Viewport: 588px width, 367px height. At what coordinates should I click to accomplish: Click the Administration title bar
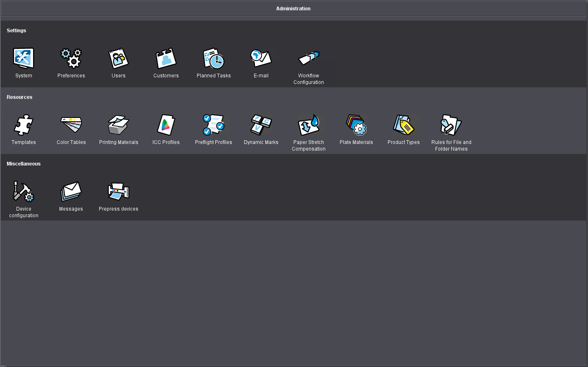[x=293, y=9]
